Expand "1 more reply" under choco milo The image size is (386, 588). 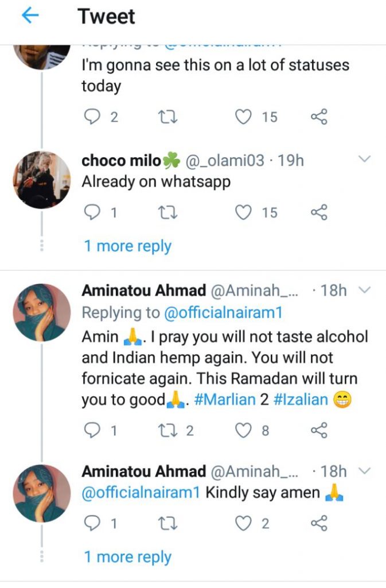click(127, 246)
